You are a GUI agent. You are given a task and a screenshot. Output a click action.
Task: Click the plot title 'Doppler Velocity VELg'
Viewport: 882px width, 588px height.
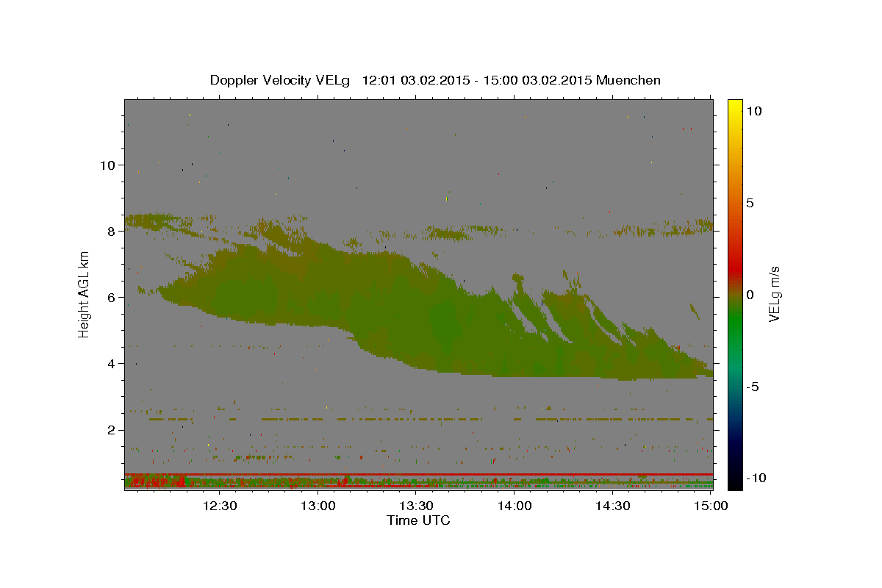279,80
